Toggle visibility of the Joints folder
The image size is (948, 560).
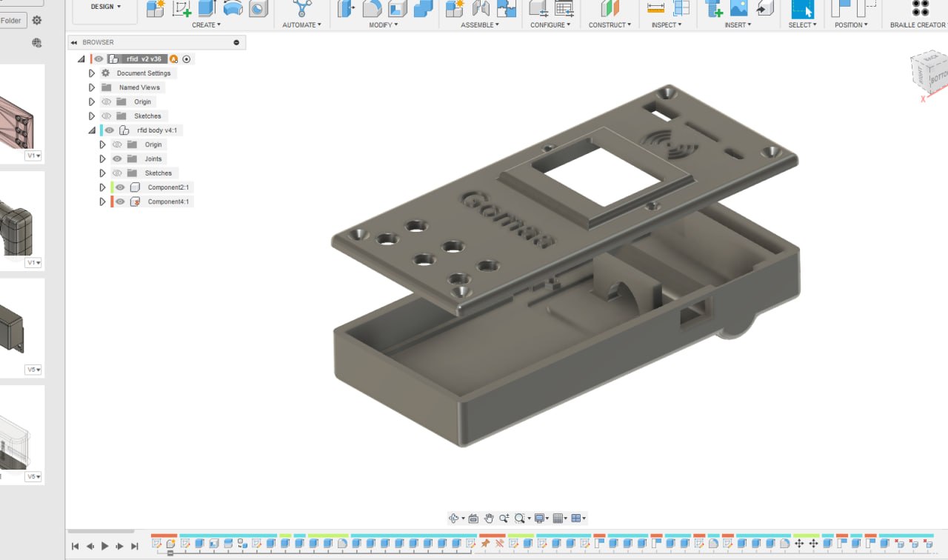[x=117, y=159]
